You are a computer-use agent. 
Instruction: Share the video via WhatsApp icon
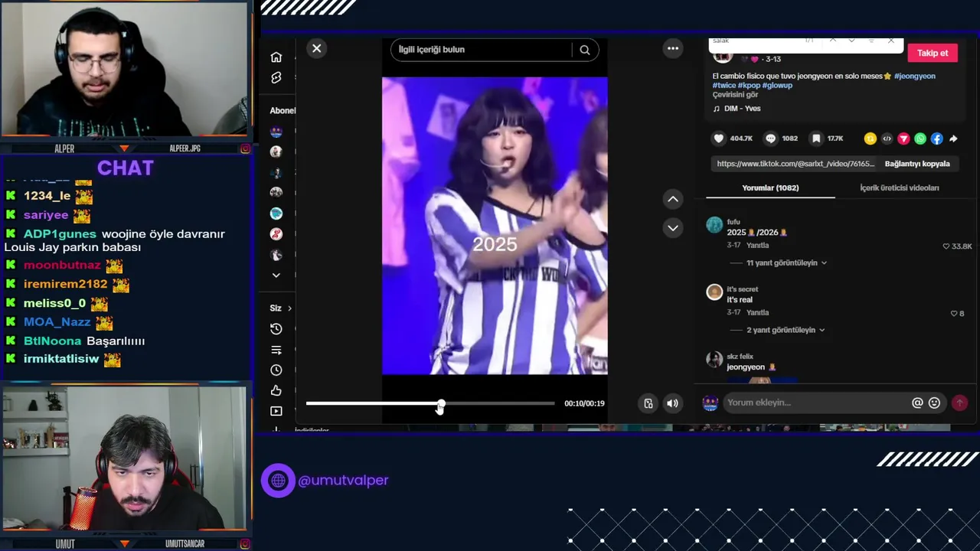(x=920, y=139)
